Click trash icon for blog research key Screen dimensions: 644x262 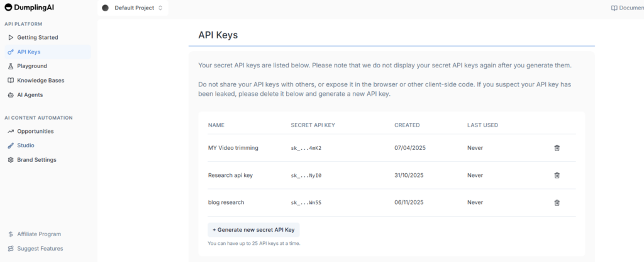(x=557, y=203)
